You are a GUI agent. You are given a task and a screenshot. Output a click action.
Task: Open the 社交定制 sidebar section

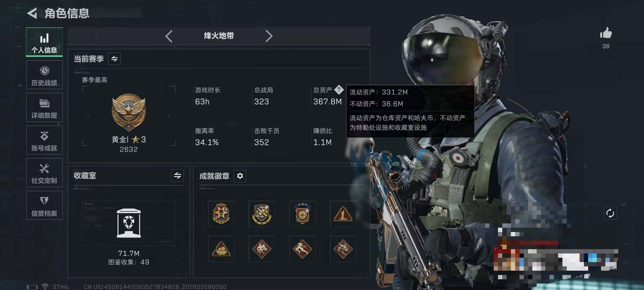[x=44, y=173]
